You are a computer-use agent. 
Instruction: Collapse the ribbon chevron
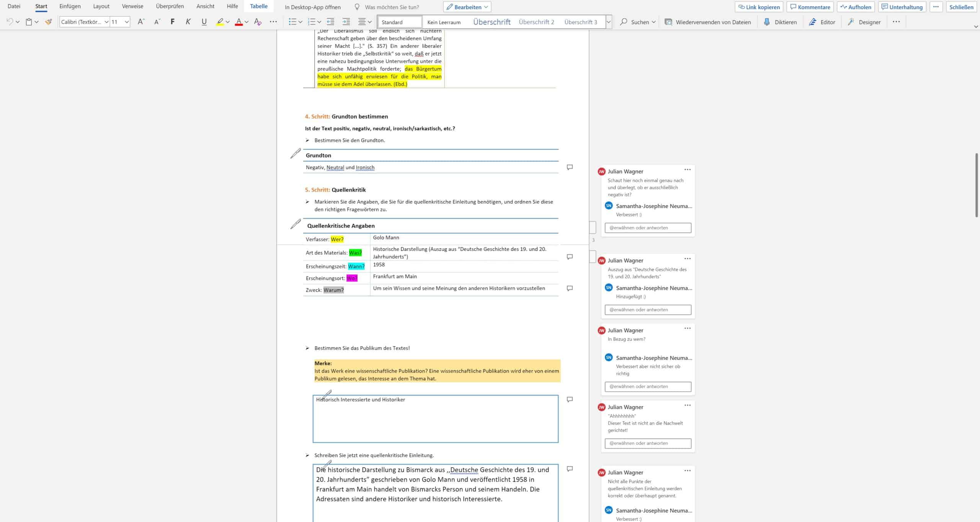[976, 26]
